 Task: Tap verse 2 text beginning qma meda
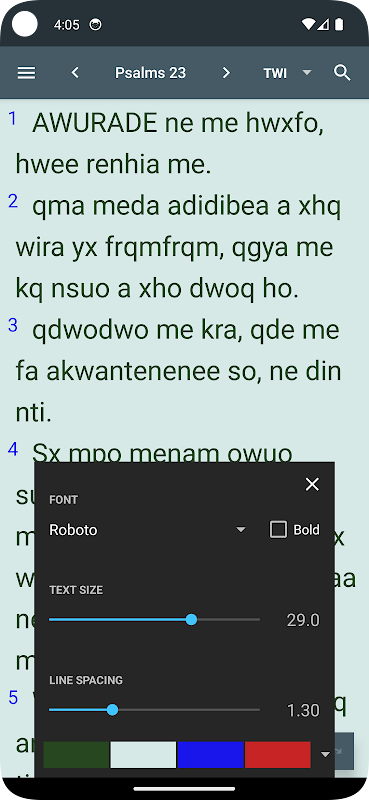coord(179,247)
